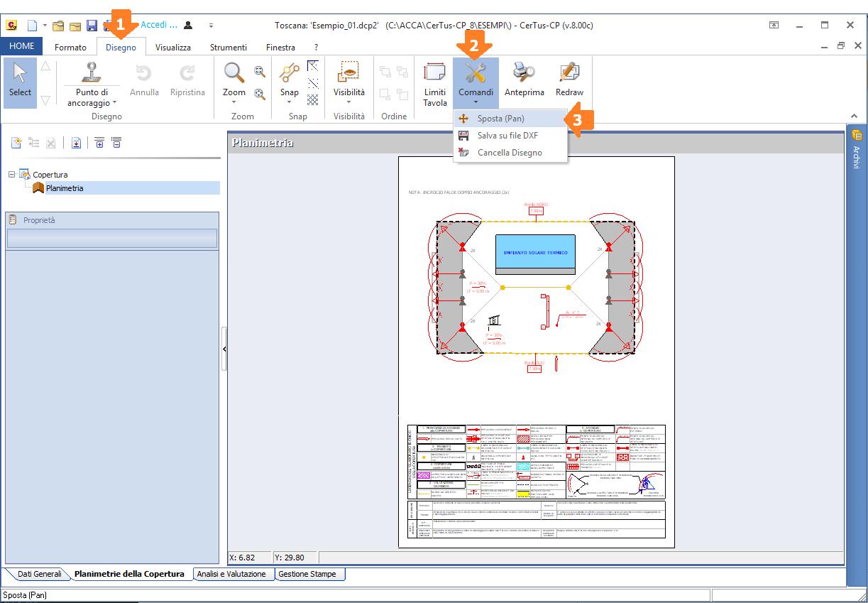Image resolution: width=868 pixels, height=603 pixels.
Task: Select Sposta (Pan) command
Action: click(x=501, y=119)
